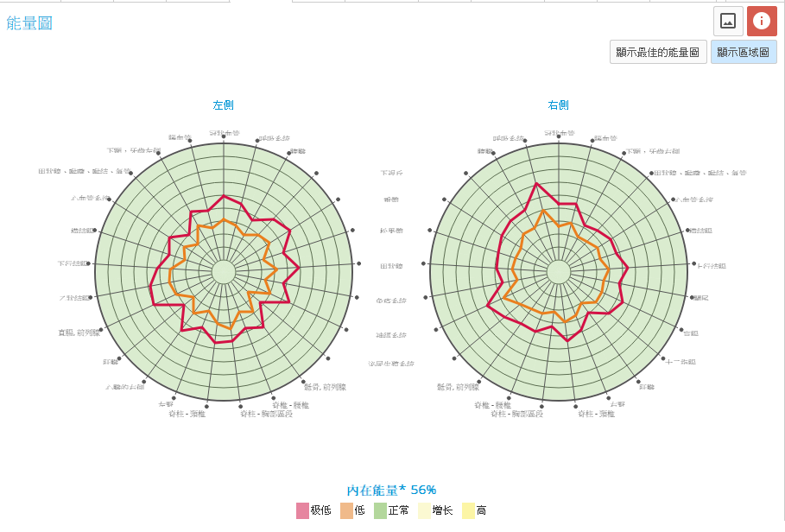Click 脊柱 - 腰椎 label on right chart
The image size is (785, 532).
pyautogui.click(x=492, y=404)
